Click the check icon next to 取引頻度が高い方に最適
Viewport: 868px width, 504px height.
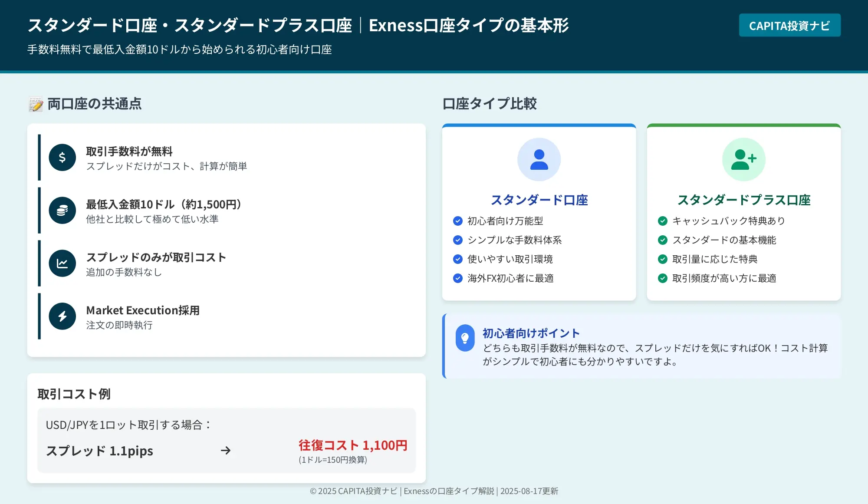(x=663, y=278)
